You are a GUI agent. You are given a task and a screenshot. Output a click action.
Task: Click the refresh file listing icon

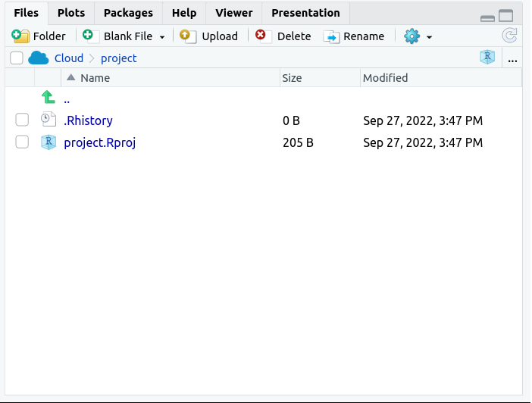(x=510, y=36)
